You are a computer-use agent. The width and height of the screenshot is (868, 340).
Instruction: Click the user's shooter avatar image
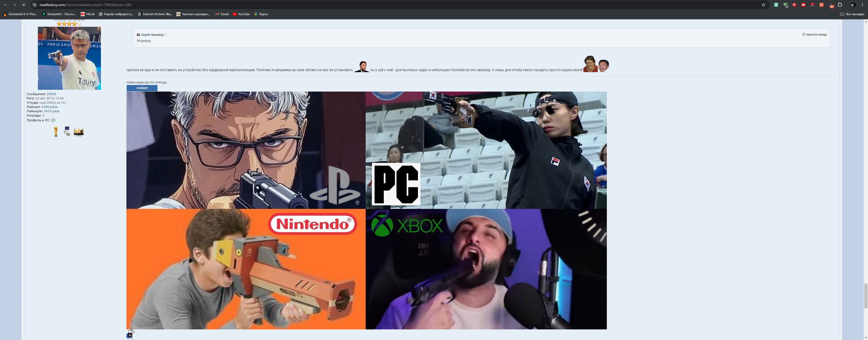tap(69, 58)
